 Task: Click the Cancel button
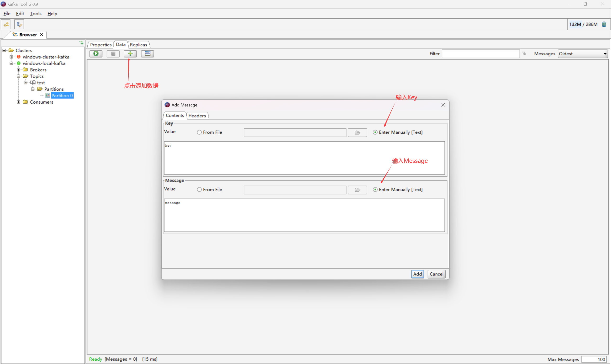pyautogui.click(x=437, y=274)
